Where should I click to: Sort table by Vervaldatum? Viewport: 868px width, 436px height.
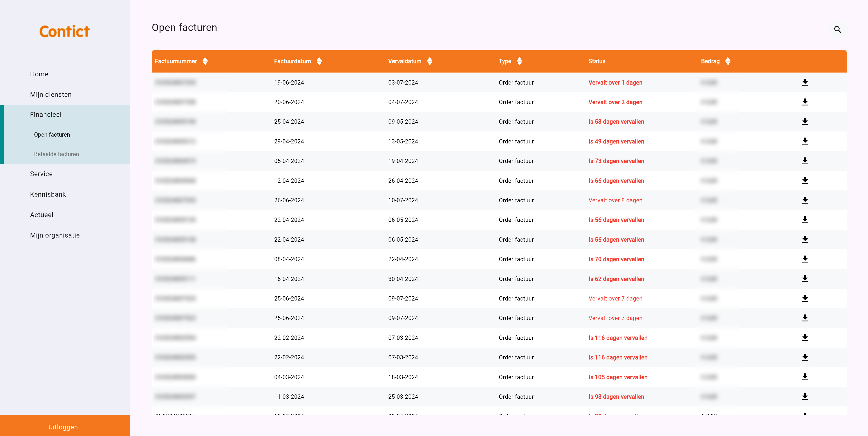pos(429,61)
